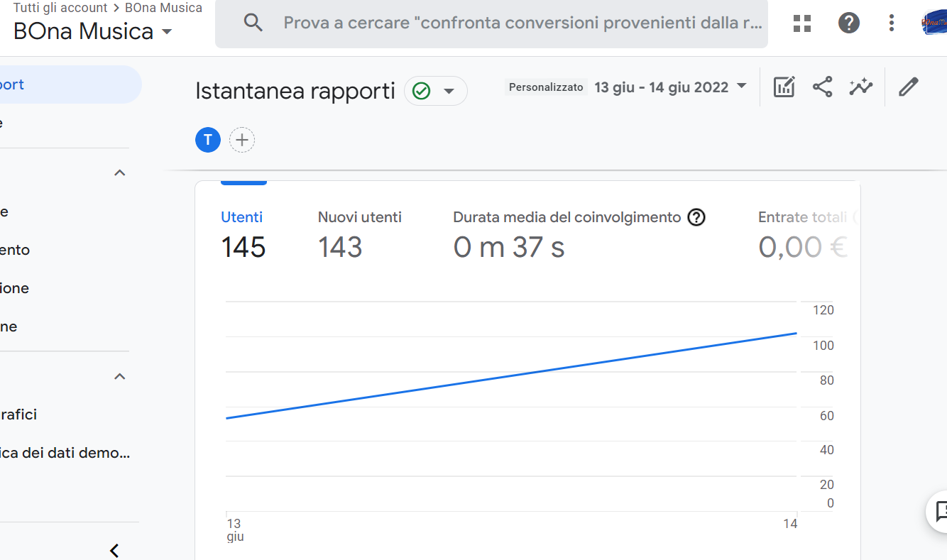Open the BOna Musica property selector dropdown
The height and width of the screenshot is (560, 947).
click(x=93, y=31)
